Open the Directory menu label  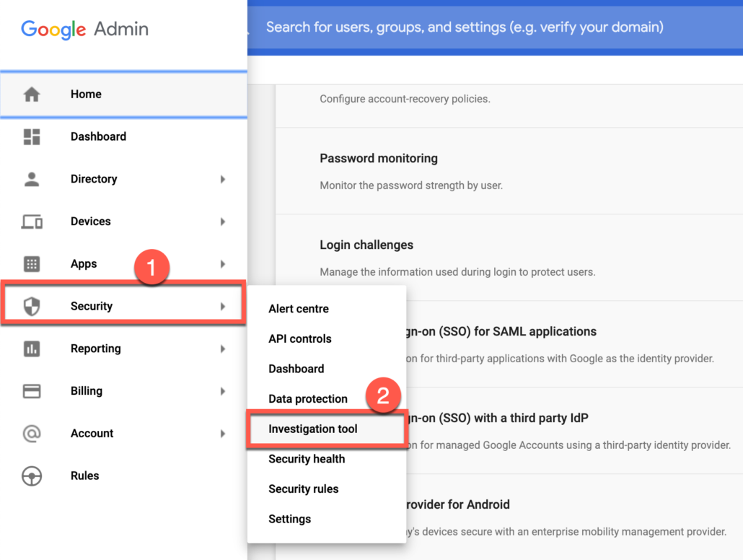[94, 179]
